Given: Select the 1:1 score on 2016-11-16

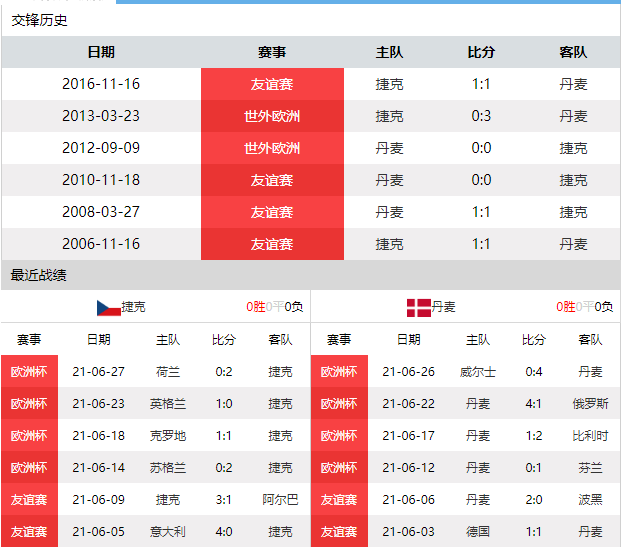Looking at the screenshot, I should (x=481, y=84).
